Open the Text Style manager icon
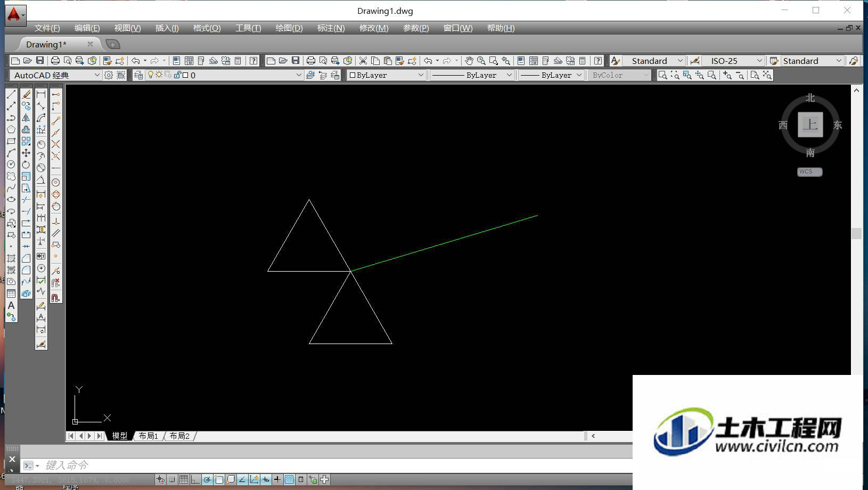Viewport: 868px width, 490px height. tap(615, 61)
